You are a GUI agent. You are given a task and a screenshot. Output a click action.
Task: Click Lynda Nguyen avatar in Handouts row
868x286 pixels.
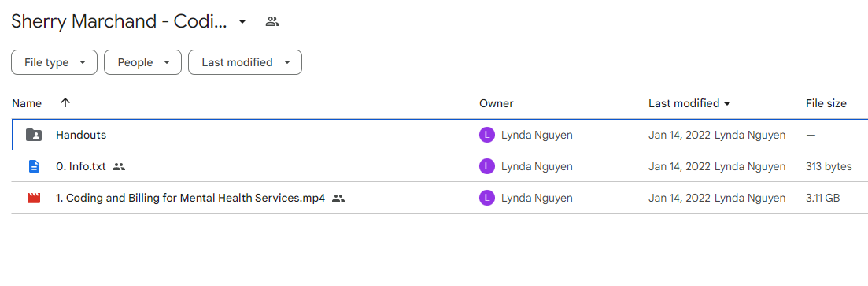click(x=486, y=135)
